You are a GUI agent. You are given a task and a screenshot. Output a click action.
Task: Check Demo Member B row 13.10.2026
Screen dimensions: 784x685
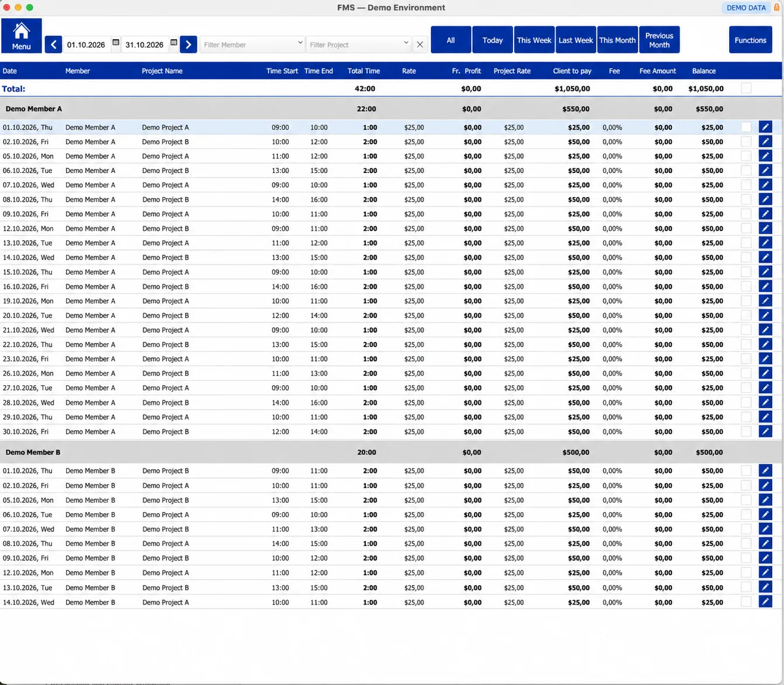pyautogui.click(x=746, y=587)
